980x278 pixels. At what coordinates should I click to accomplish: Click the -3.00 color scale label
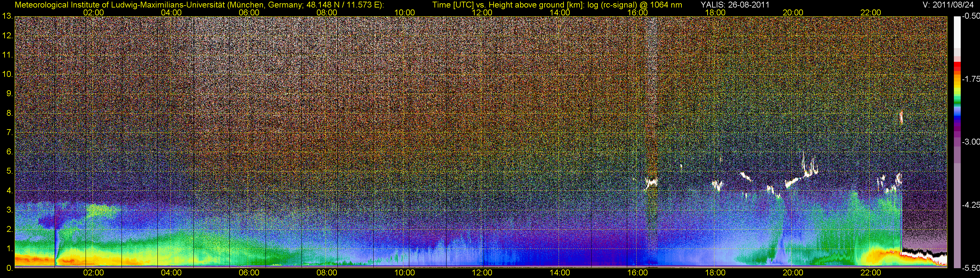(x=971, y=142)
